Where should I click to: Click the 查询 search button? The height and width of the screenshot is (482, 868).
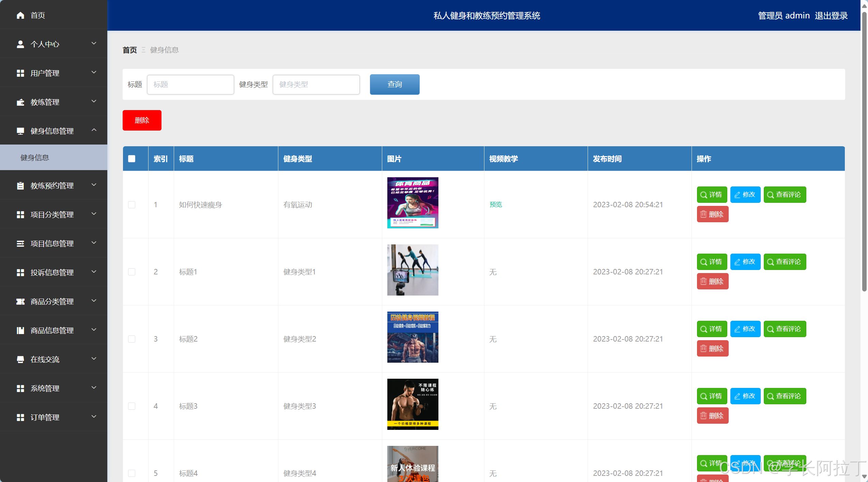coord(394,84)
